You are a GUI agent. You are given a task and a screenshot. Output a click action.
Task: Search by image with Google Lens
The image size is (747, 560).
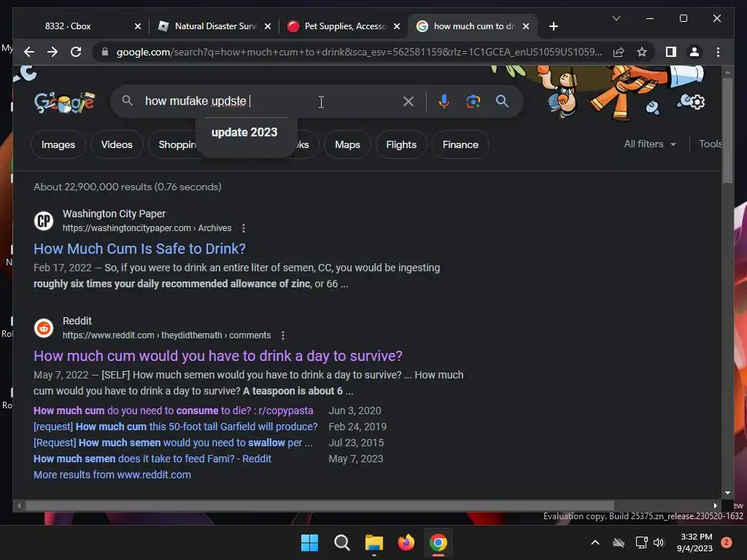point(473,101)
